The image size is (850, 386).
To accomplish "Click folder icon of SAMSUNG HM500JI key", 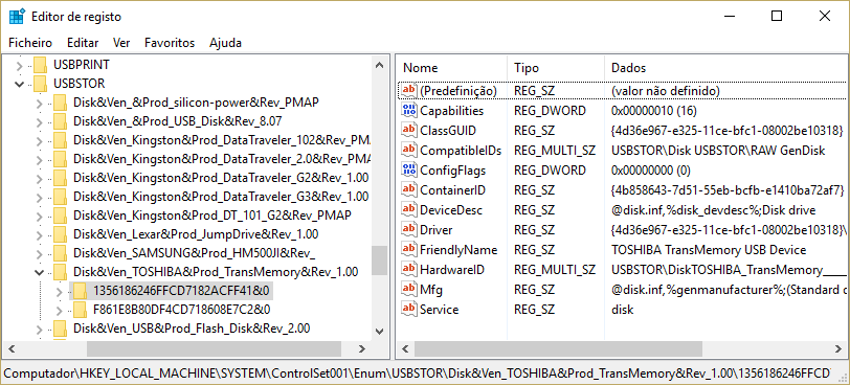I will (x=60, y=253).
